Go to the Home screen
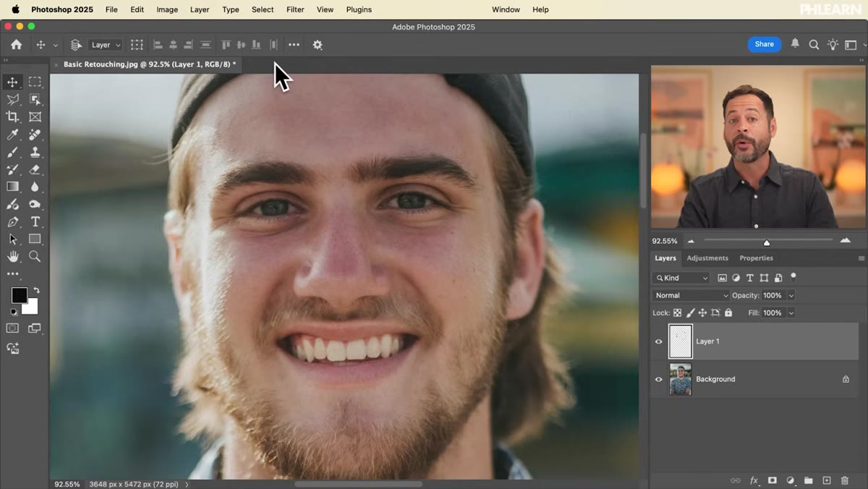Screen dimensions: 868x489 coord(16,44)
